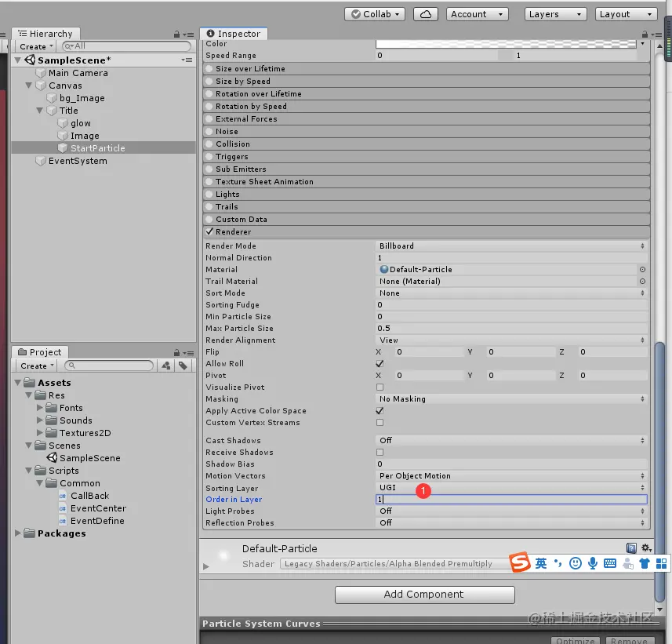The image size is (672, 644).
Task: Switch to the Hierarchy tab
Action: [45, 34]
